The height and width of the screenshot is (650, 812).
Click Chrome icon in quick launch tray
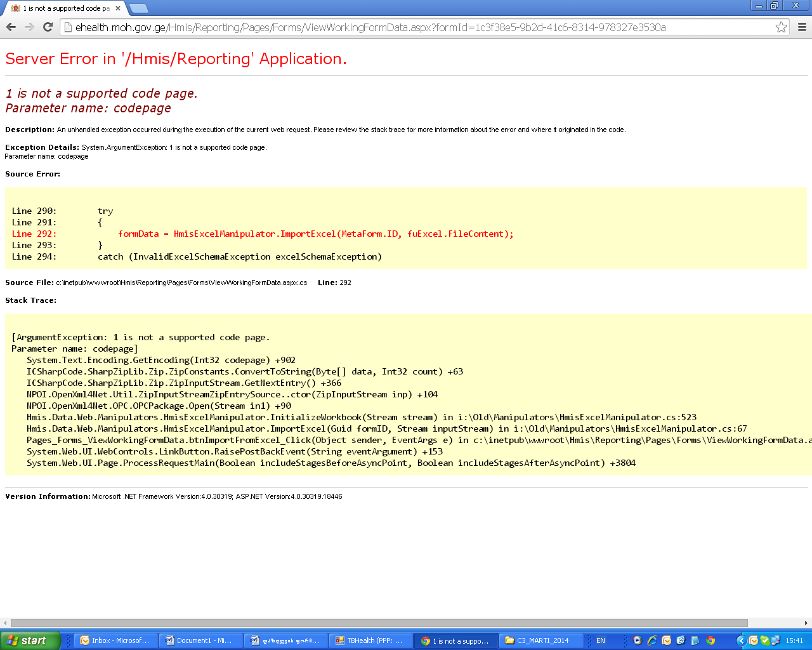click(x=710, y=640)
